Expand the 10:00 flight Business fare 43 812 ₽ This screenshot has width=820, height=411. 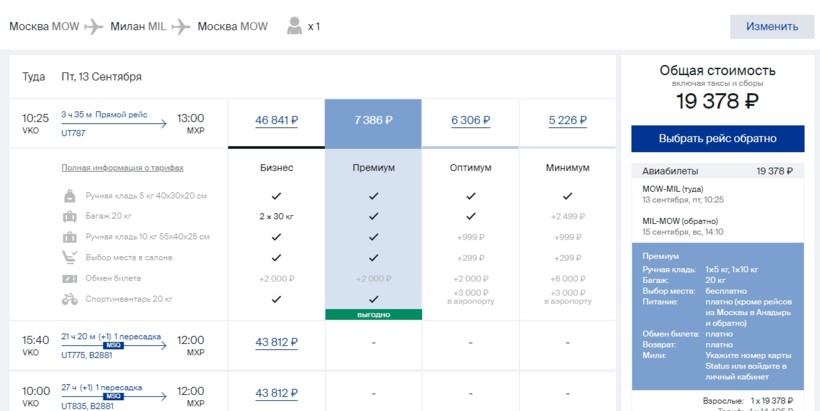point(277,393)
